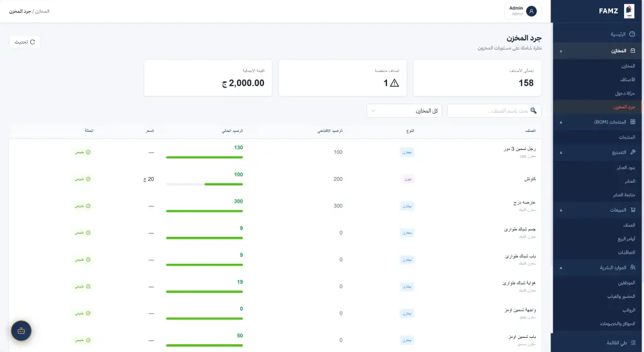This screenshot has width=644, height=352.
Task: Open the كل المخازن warehouse filter dropdown
Action: 404,111
